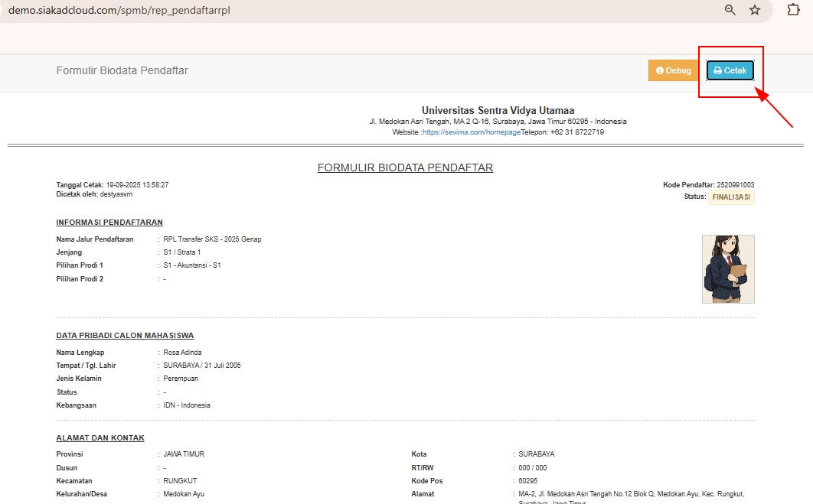Open the sevima.com/homepage website link

pos(472,132)
